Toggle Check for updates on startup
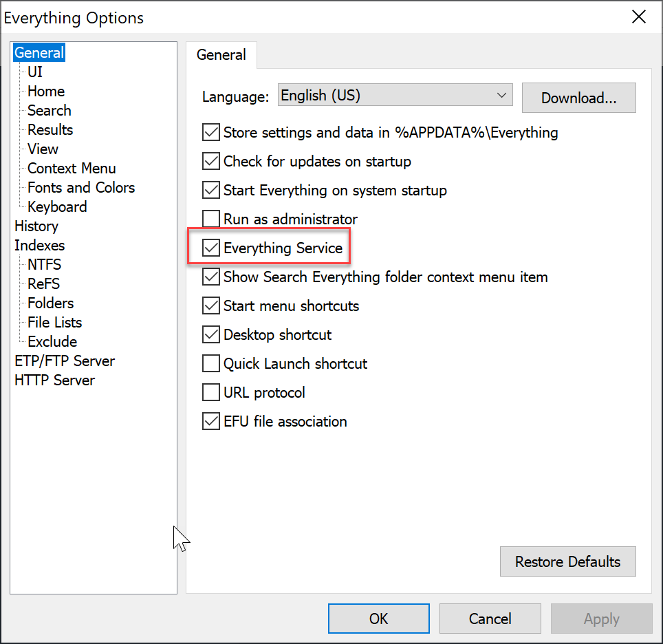This screenshot has width=663, height=644. (x=210, y=161)
